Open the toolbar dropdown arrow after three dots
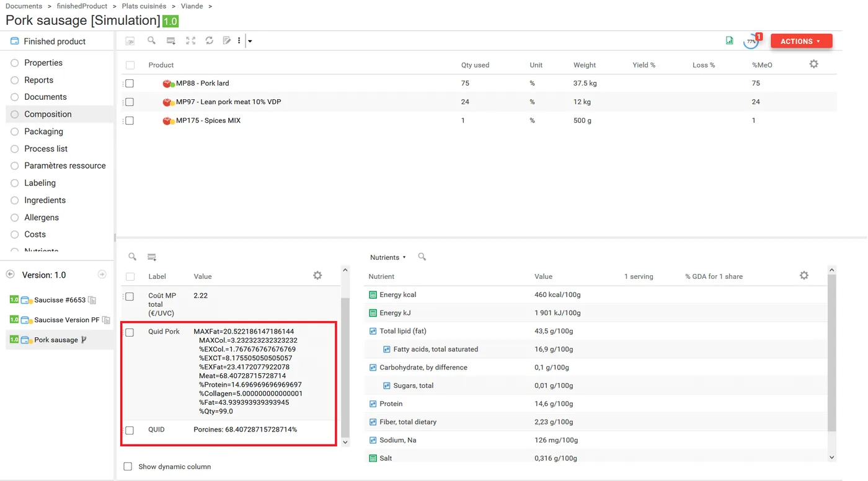 pyautogui.click(x=250, y=42)
